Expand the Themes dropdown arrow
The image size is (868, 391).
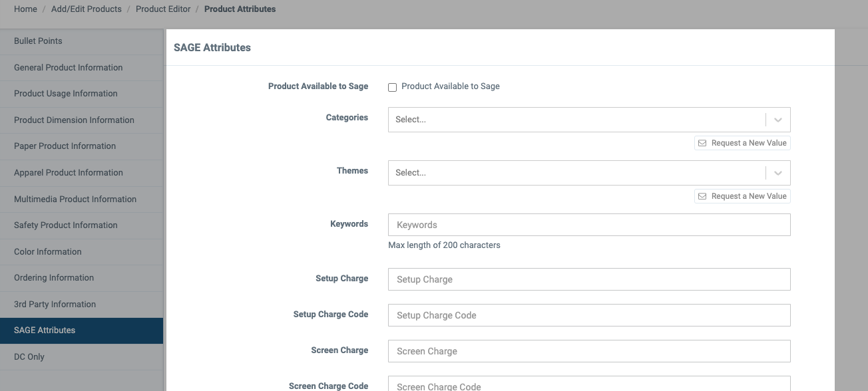click(x=778, y=173)
